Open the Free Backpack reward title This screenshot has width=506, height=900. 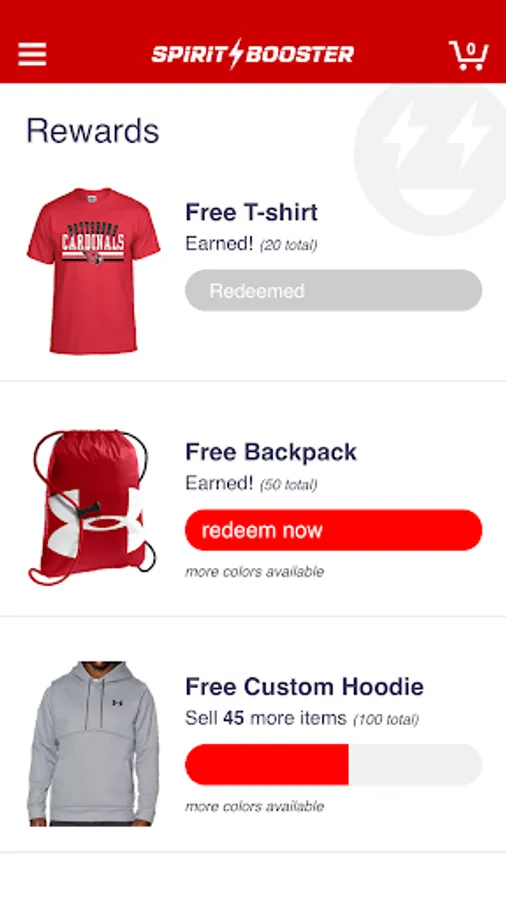(271, 452)
